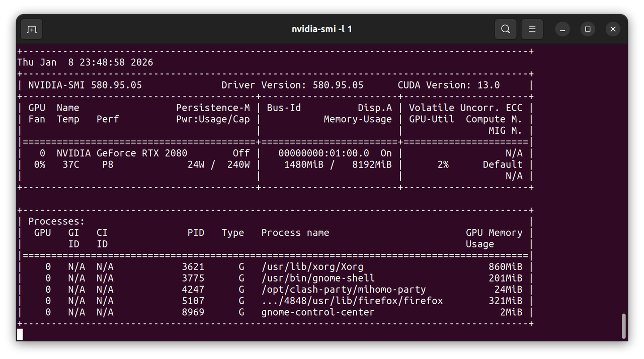Click the CUDA Version: 13.0 text
The width and height of the screenshot is (644, 359).
(x=449, y=85)
